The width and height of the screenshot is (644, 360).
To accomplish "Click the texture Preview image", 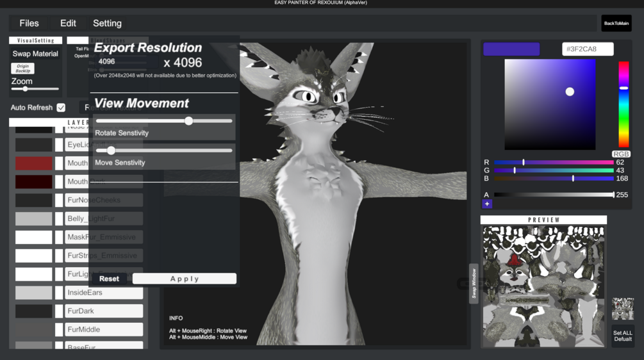I will (543, 286).
